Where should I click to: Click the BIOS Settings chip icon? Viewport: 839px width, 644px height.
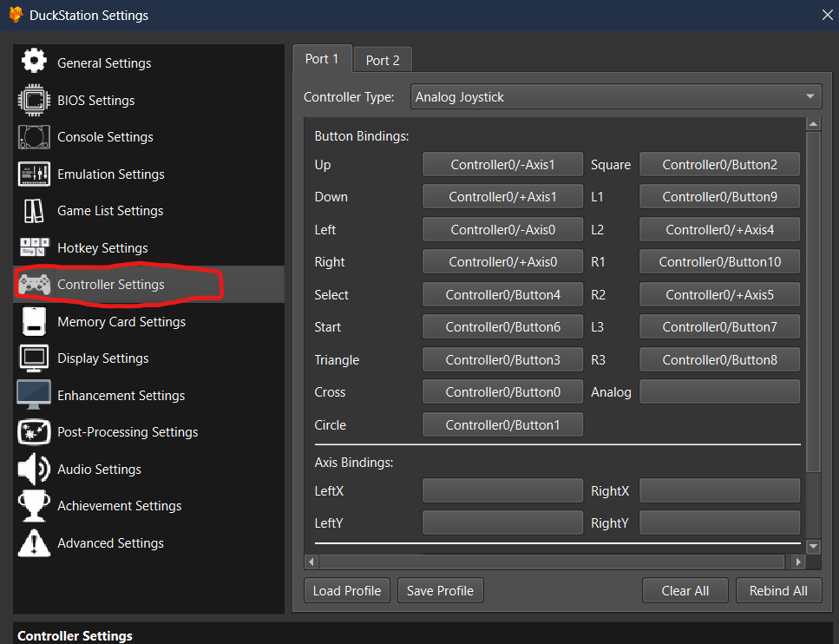click(x=34, y=100)
